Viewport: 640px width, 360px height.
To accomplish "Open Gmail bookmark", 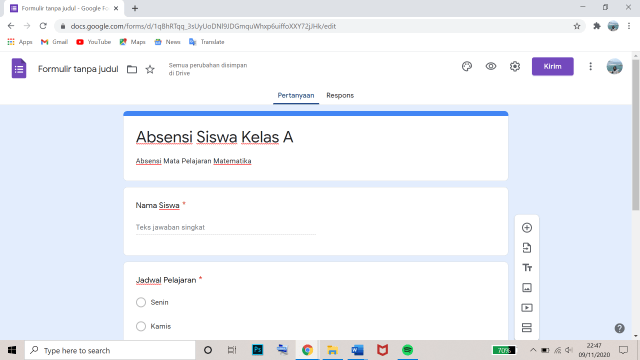I will point(54,42).
